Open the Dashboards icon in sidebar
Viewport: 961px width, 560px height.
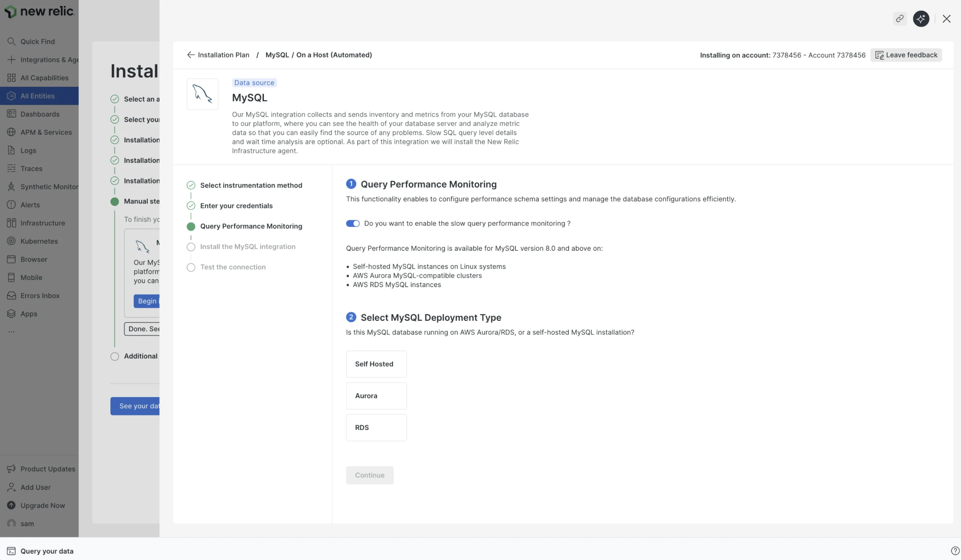(11, 114)
